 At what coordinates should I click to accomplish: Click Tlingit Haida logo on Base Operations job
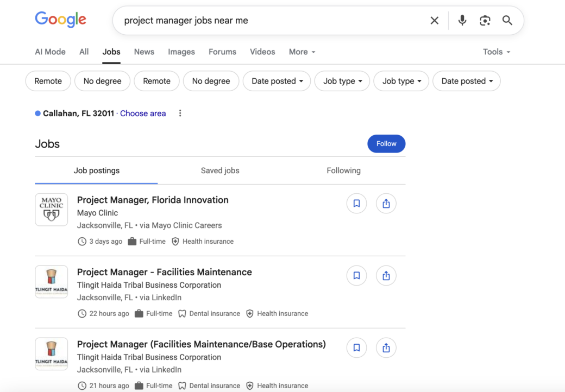click(x=51, y=353)
